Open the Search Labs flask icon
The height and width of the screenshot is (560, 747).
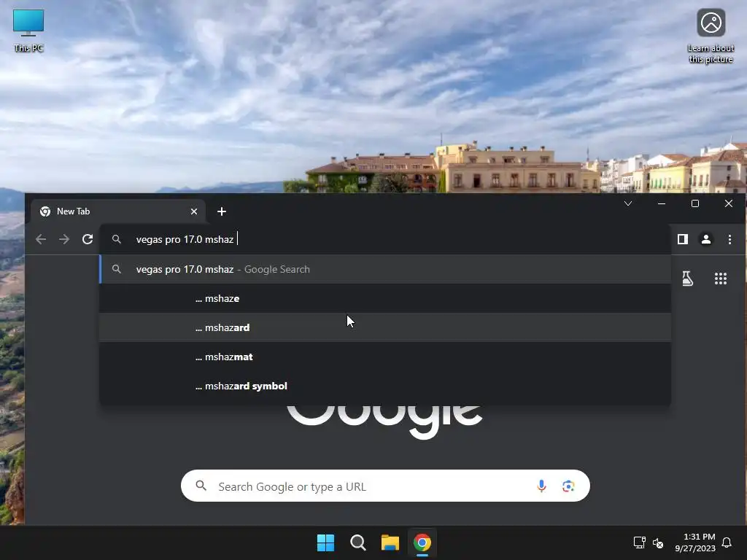pos(687,279)
